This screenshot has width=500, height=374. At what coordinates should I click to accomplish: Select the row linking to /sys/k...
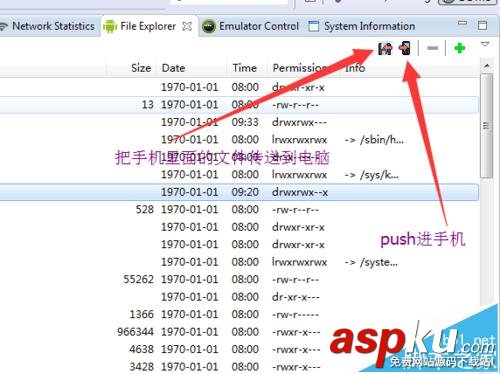(239, 175)
